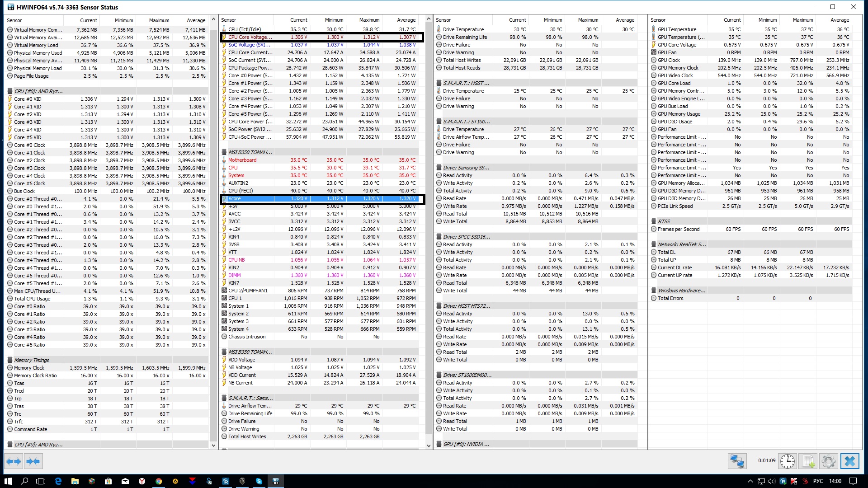The image size is (868, 488).
Task: Select the Memory Timings group header
Action: coord(32,360)
